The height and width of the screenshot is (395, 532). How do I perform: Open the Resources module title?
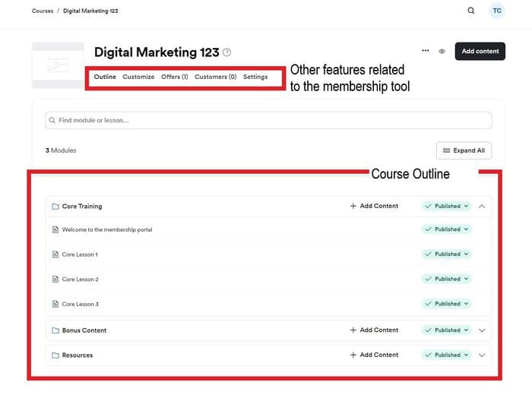click(x=78, y=355)
